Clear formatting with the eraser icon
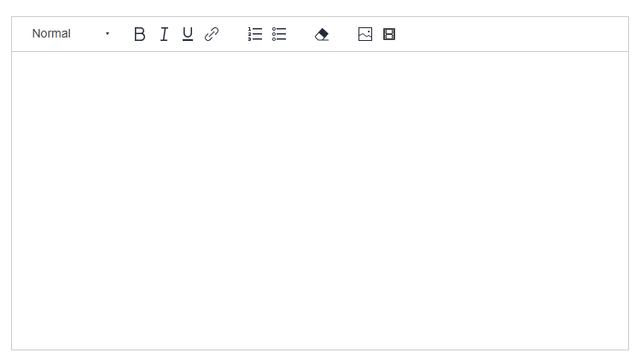Viewport: 641px width, 364px height. (x=322, y=34)
